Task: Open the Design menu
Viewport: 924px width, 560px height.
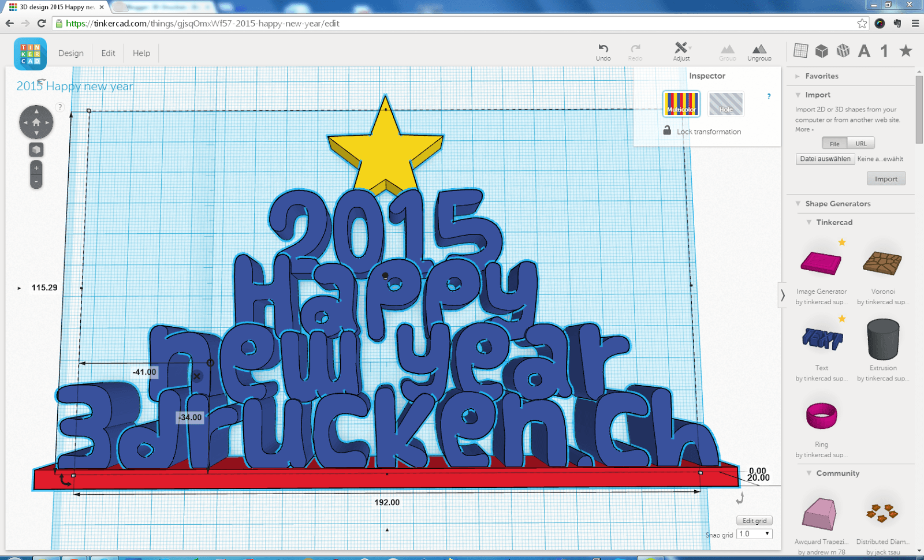Action: (x=71, y=53)
